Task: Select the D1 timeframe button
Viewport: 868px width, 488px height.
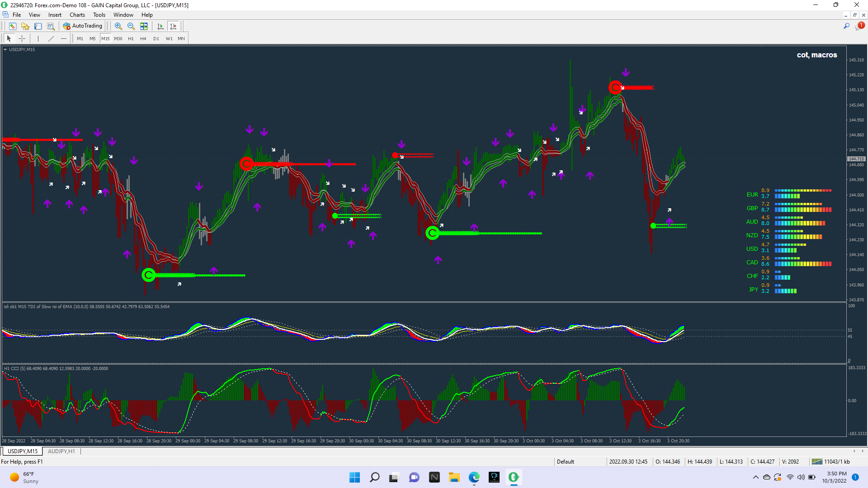Action: pyautogui.click(x=156, y=39)
